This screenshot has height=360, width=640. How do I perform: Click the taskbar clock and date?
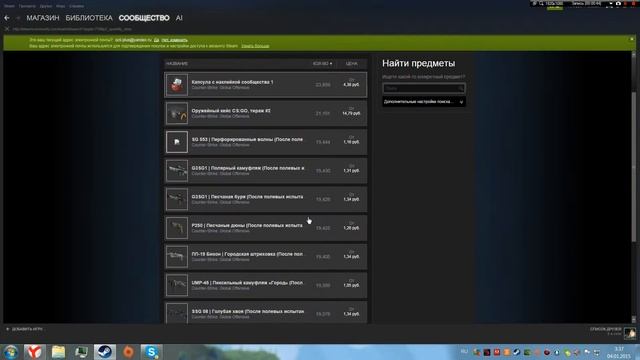619,352
